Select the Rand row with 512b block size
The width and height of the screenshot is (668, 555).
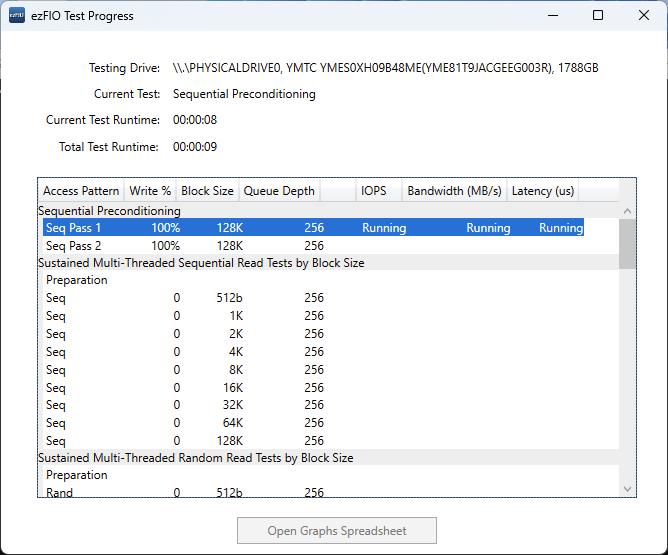(313, 491)
